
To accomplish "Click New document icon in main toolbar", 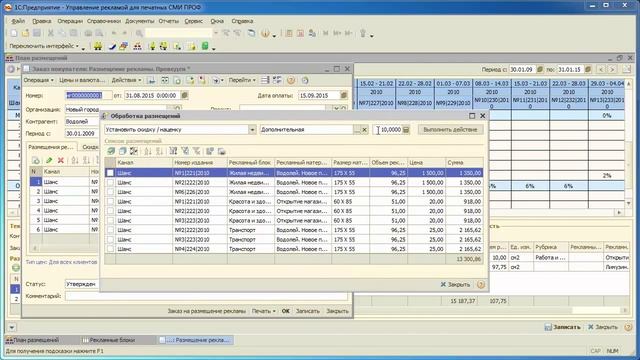I will [x=14, y=33].
